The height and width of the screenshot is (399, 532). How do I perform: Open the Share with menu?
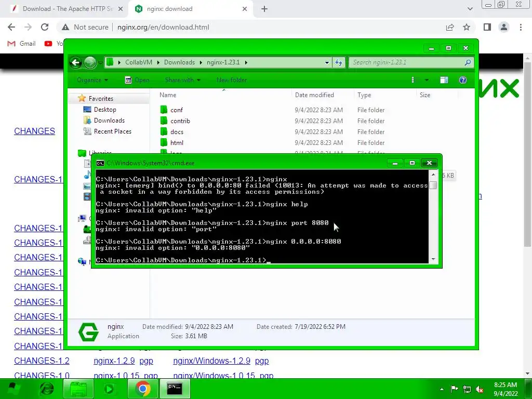point(182,80)
